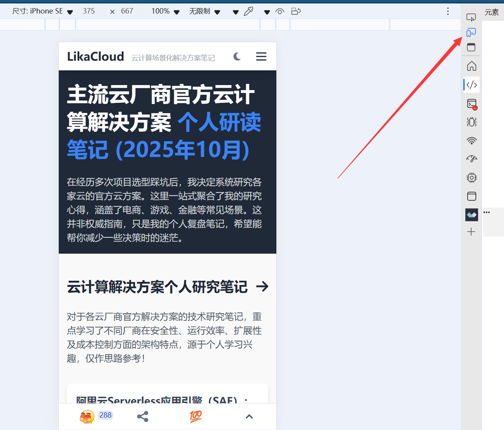Image resolution: width=504 pixels, height=430 pixels.
Task: Open the Network panel
Action: click(471, 141)
